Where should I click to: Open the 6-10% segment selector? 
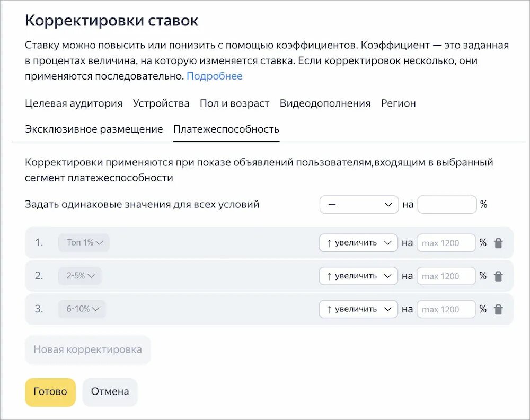[82, 309]
